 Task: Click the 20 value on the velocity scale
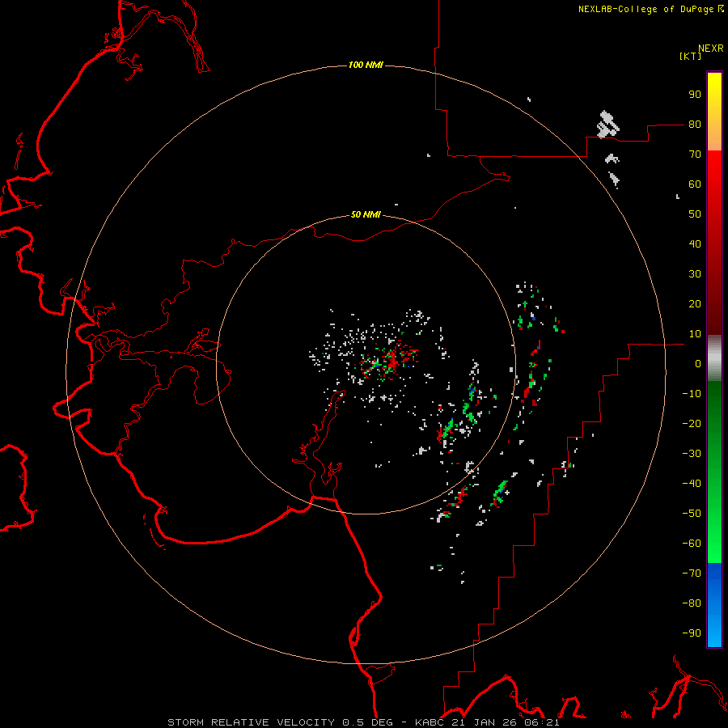[695, 304]
